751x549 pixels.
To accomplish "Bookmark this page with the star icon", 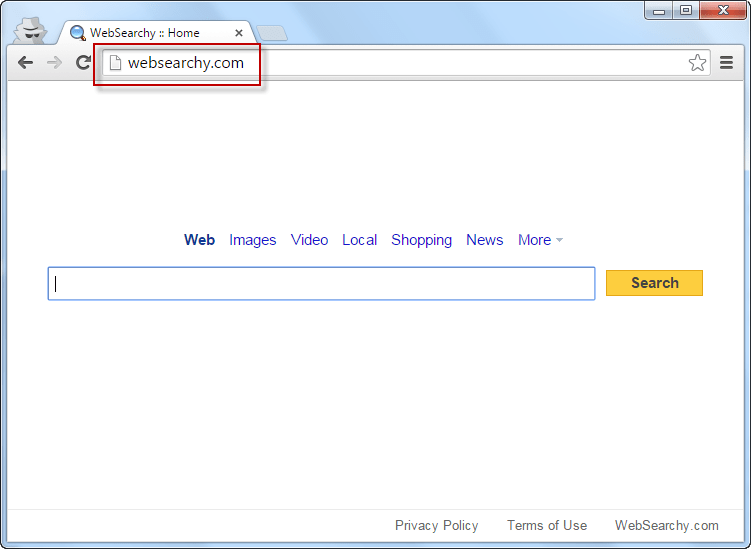I will click(x=697, y=63).
